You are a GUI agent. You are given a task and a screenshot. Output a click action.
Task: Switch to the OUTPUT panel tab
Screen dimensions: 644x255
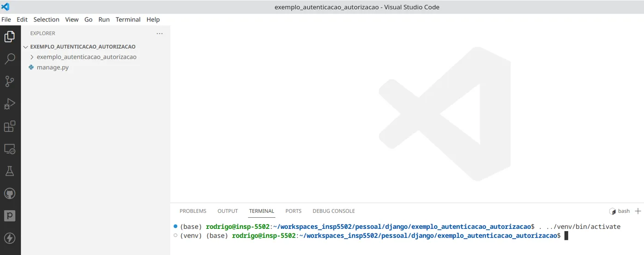[x=228, y=211]
